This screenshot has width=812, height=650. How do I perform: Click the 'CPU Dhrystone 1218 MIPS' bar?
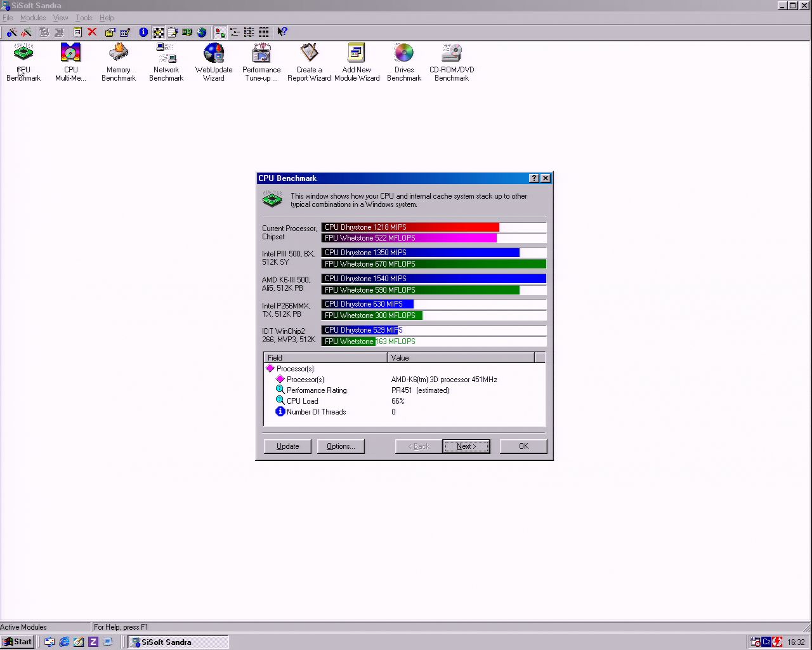(434, 227)
